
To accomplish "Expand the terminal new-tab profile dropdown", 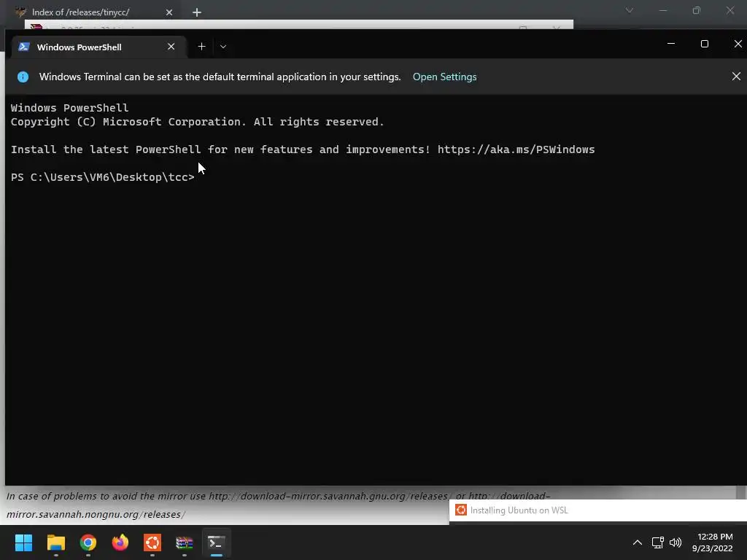I will click(223, 47).
